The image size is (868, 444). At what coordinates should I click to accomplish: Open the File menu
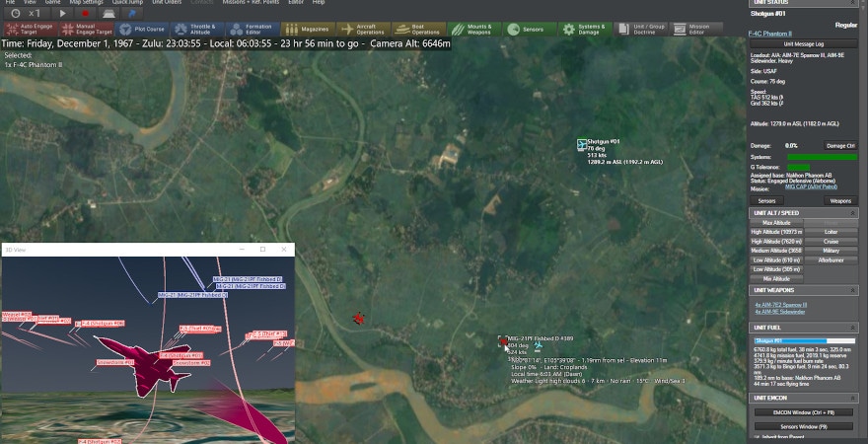point(10,2)
